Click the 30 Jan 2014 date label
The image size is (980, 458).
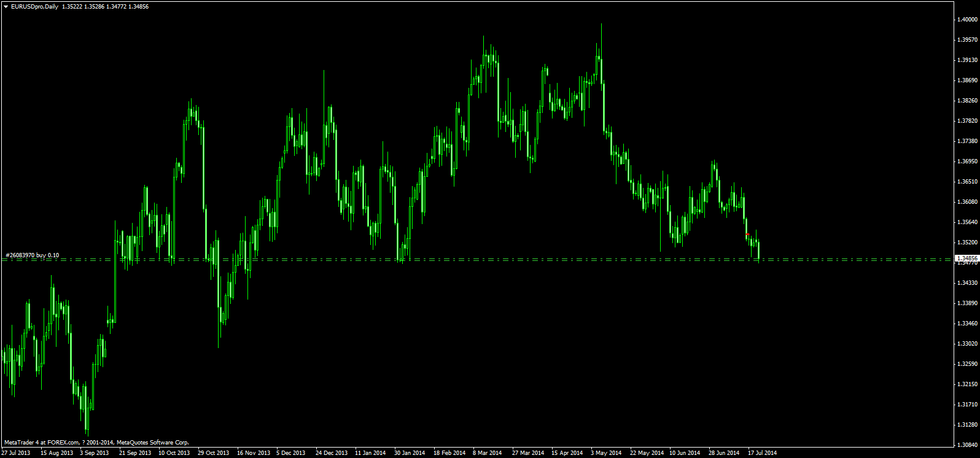(x=410, y=453)
